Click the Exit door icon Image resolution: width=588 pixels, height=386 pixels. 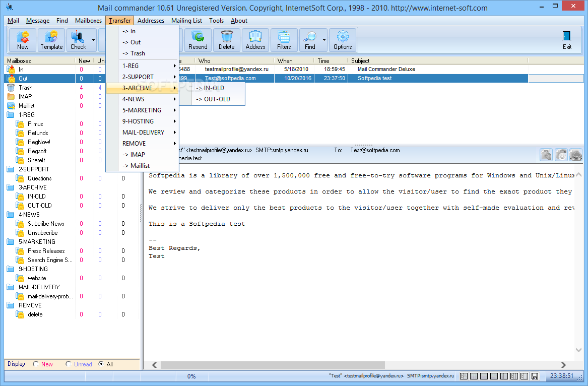567,36
